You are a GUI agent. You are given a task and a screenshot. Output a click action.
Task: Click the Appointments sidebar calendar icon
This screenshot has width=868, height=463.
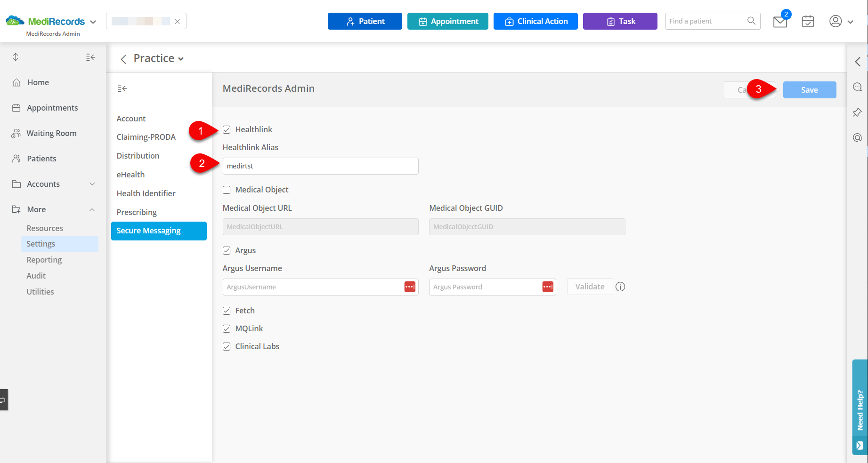pos(16,108)
